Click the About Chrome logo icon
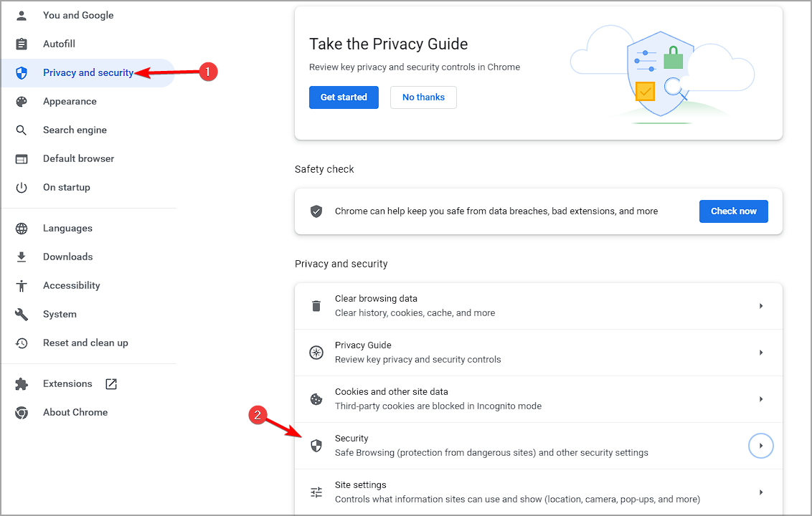This screenshot has width=812, height=516. coord(22,412)
